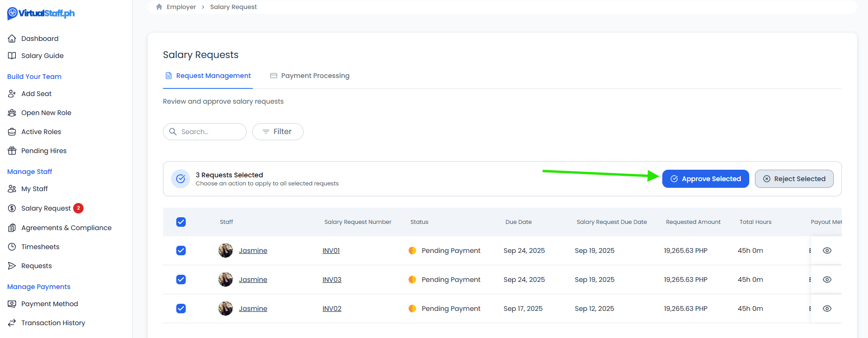Open Dashboard from the sidebar
The image size is (868, 338).
[39, 39]
